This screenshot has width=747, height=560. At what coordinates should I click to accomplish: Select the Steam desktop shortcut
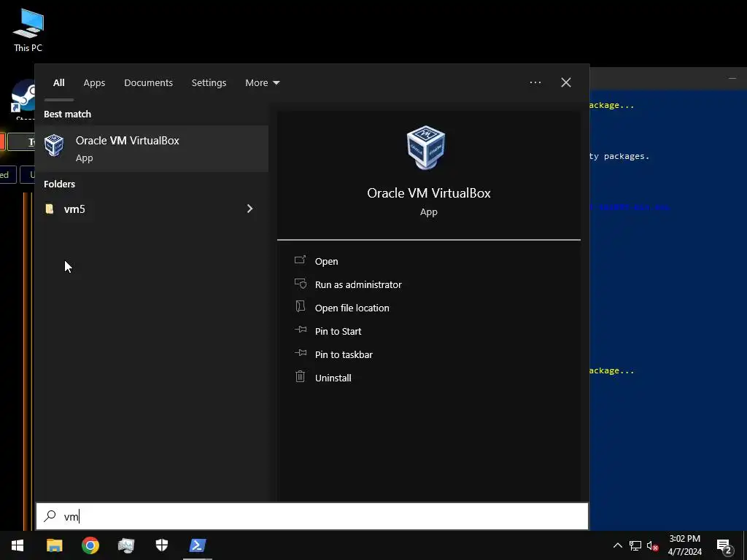pyautogui.click(x=24, y=99)
